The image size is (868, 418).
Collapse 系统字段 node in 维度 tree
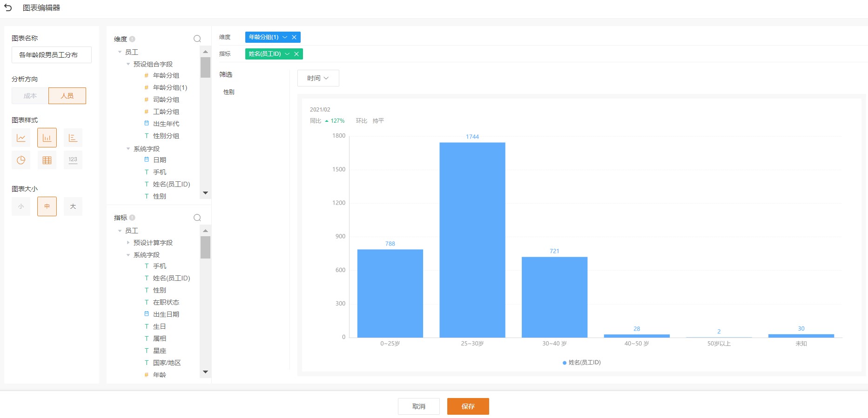(x=128, y=149)
